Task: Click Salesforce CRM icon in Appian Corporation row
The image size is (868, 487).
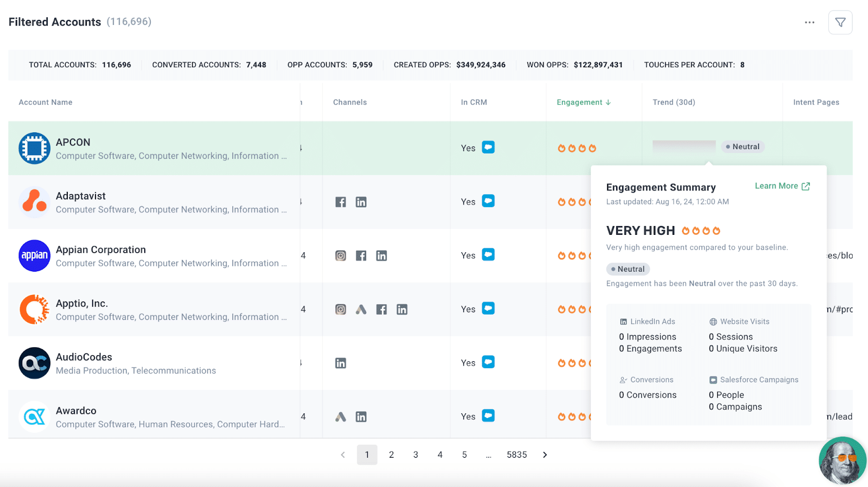Action: click(488, 254)
